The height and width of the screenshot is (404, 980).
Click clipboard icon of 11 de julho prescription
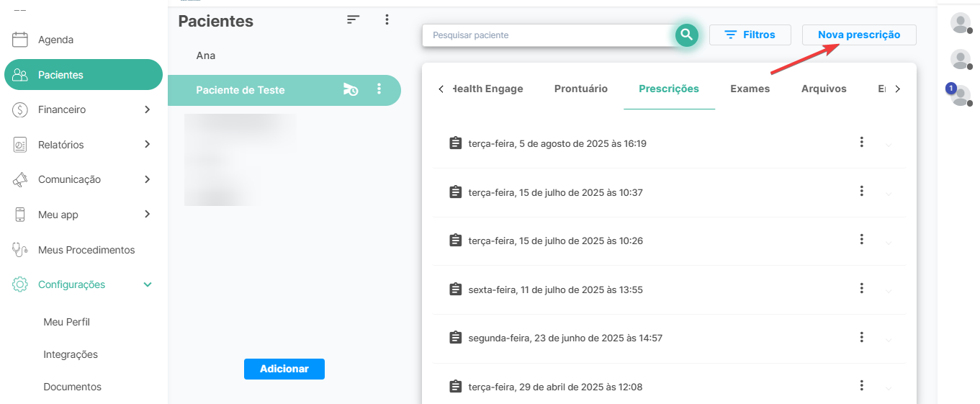[x=455, y=289]
